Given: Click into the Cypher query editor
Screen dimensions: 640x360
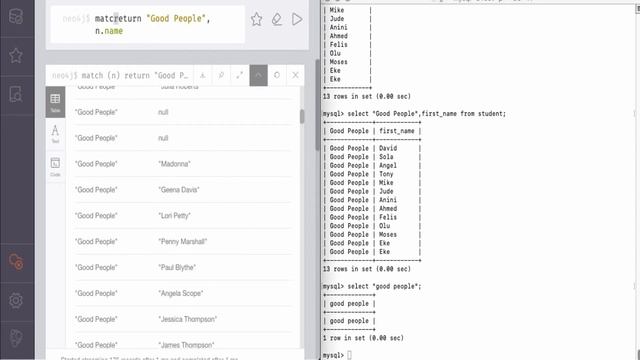Looking at the screenshot, I should (147, 24).
